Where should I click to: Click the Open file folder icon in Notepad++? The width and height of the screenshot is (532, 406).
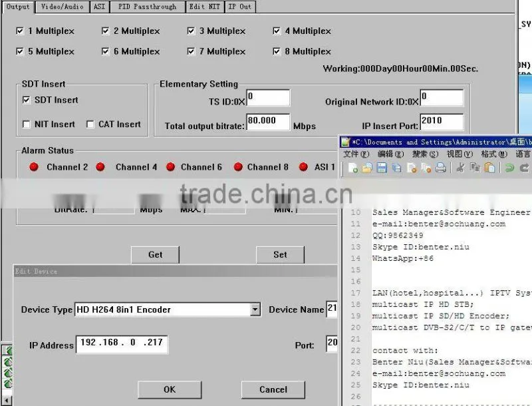(367, 168)
